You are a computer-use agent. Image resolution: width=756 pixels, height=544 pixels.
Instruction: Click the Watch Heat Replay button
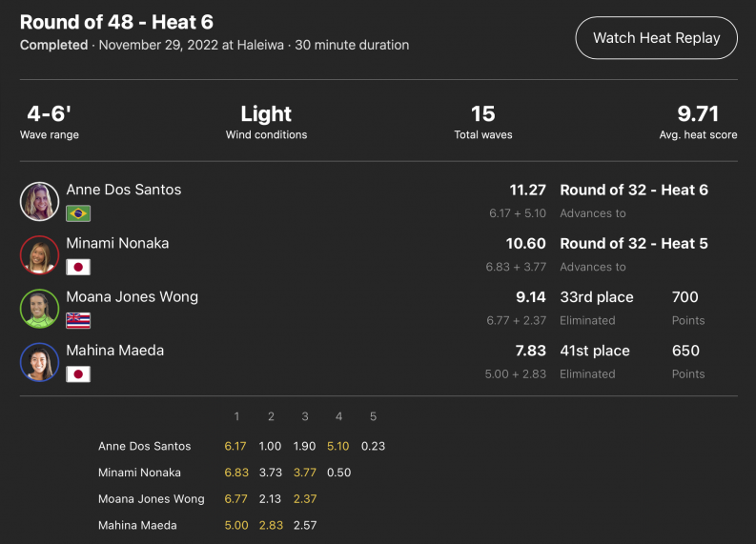[656, 38]
